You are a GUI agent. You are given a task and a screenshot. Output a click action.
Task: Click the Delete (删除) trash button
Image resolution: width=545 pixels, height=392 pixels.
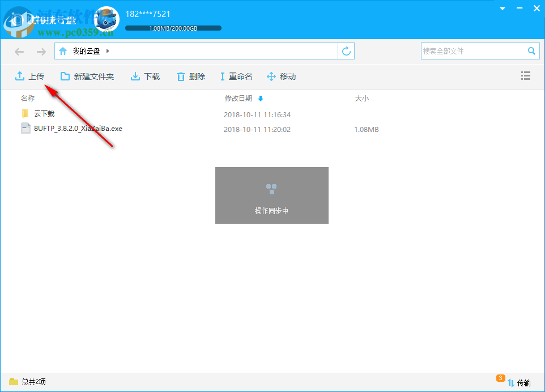tap(191, 76)
